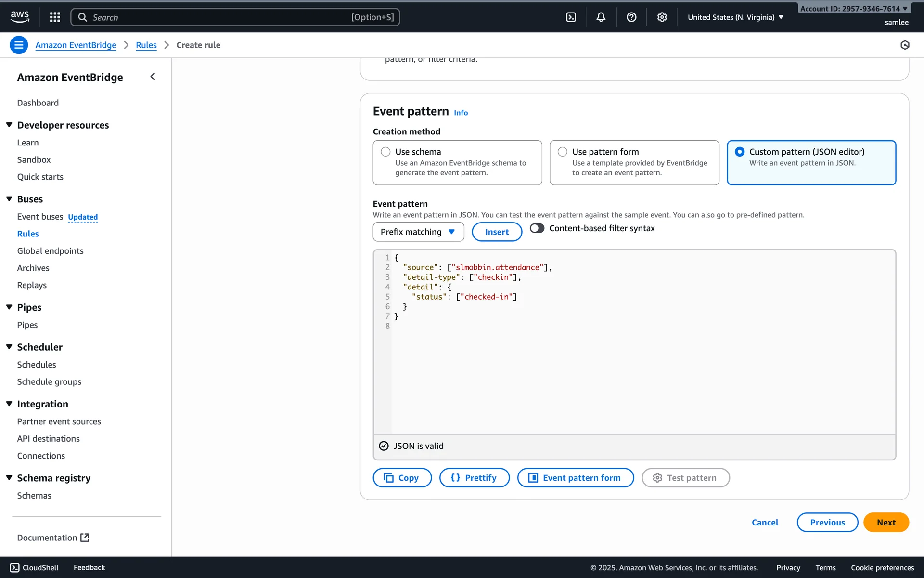Open the help question mark menu
The image size is (924, 578).
click(x=631, y=17)
